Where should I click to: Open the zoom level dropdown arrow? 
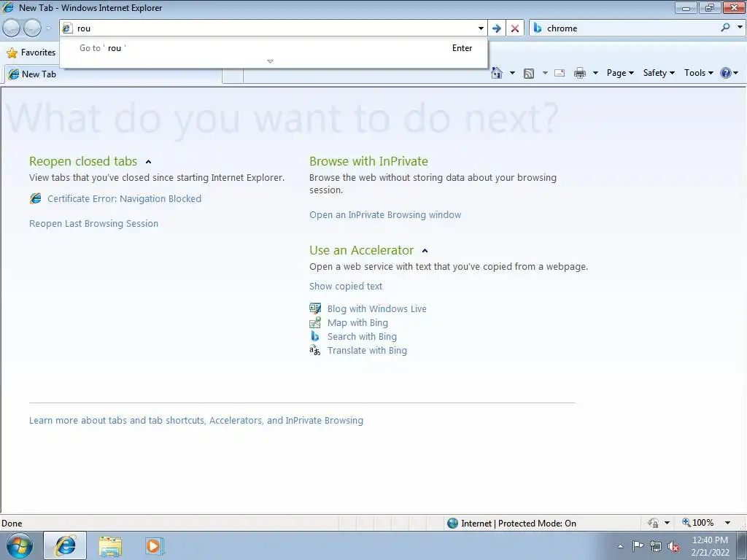pyautogui.click(x=727, y=523)
